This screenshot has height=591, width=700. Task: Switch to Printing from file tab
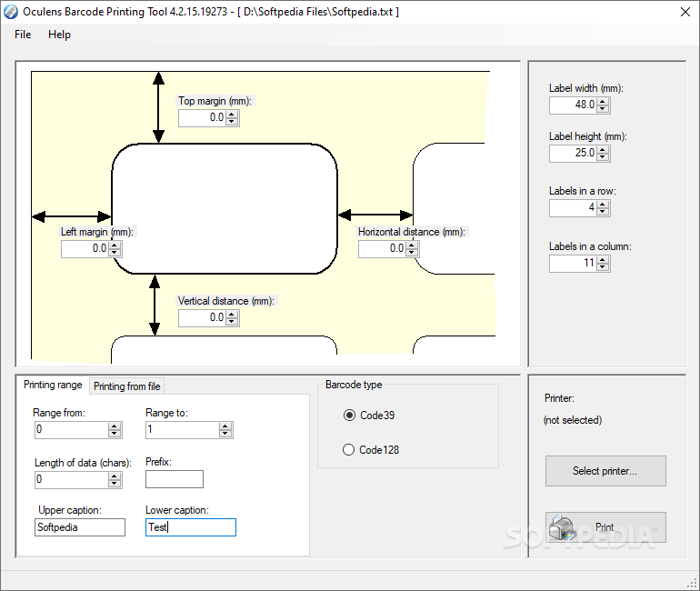tap(126, 386)
